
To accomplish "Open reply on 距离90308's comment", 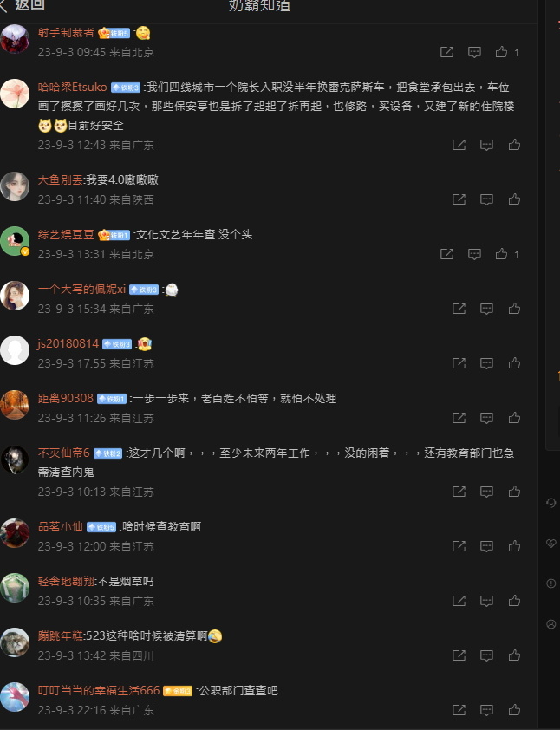I will (x=486, y=418).
